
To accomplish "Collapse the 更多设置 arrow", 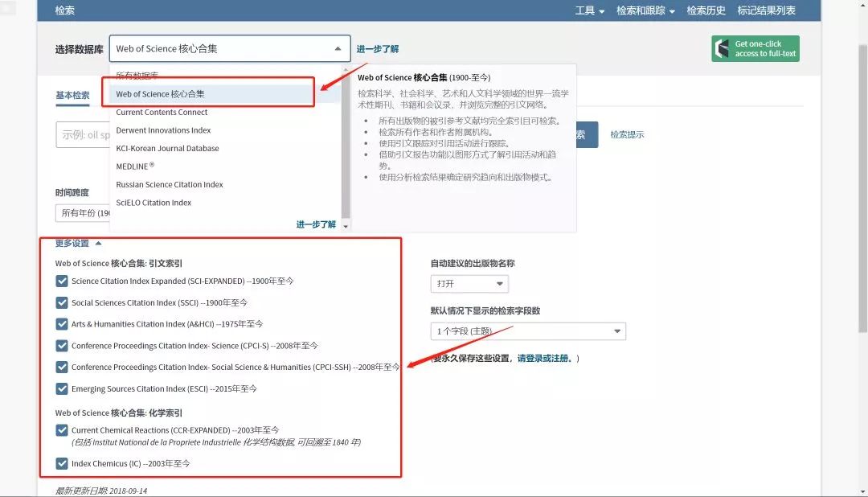I will click(98, 243).
